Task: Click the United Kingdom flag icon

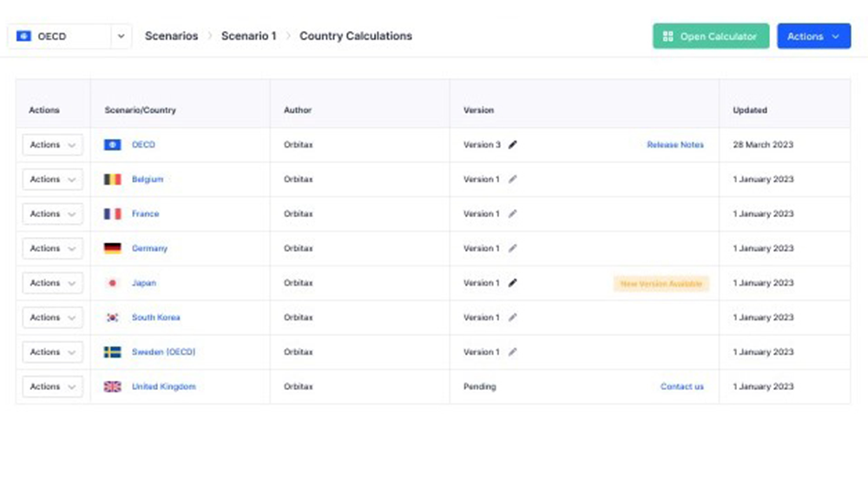Action: pyautogui.click(x=112, y=387)
